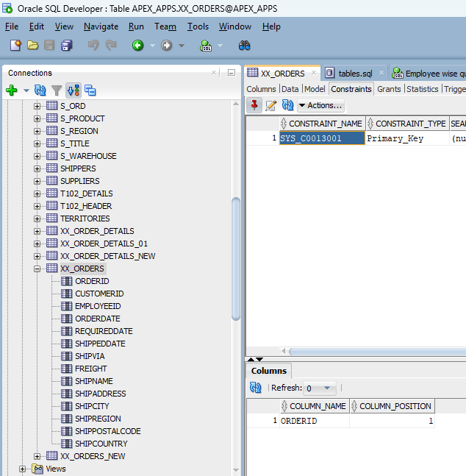Click the Redo toolbar icon

click(x=111, y=46)
